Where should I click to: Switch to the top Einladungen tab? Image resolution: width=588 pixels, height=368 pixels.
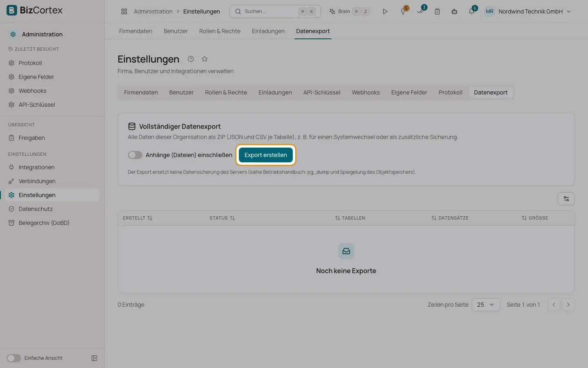pyautogui.click(x=268, y=31)
